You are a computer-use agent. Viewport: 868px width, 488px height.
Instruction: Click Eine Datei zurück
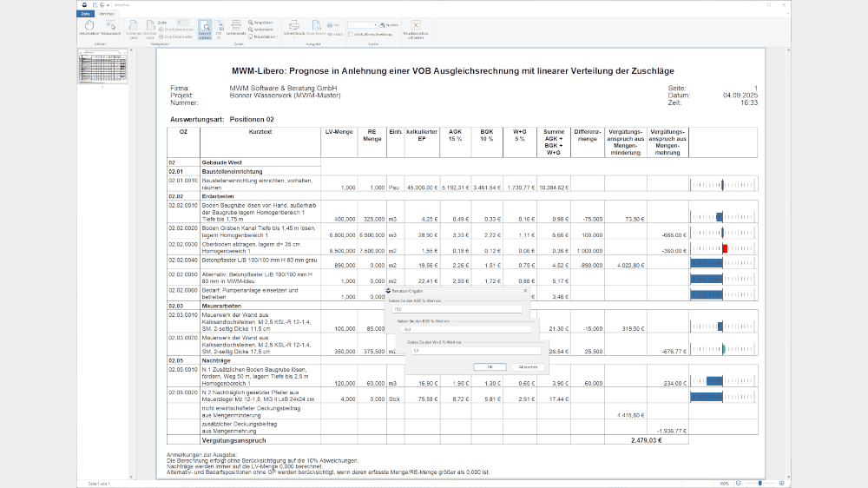pos(176,30)
